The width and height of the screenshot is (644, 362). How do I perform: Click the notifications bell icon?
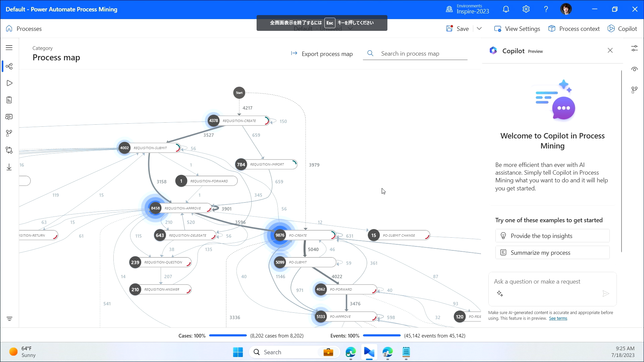[506, 9]
